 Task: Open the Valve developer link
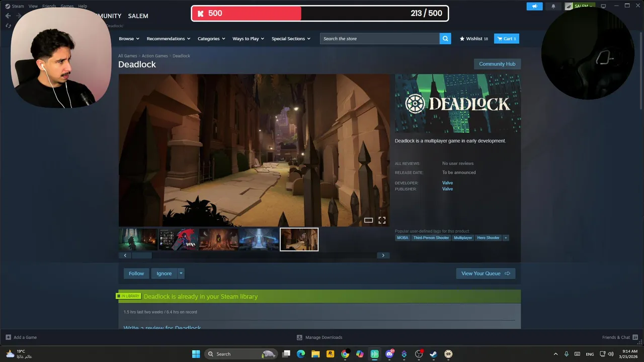point(447,183)
